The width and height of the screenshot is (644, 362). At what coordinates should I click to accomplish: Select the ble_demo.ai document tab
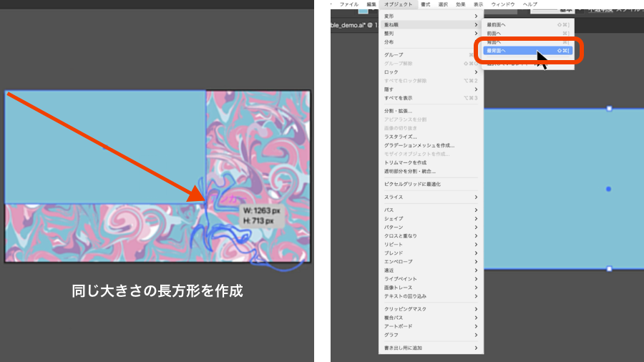coord(353,25)
